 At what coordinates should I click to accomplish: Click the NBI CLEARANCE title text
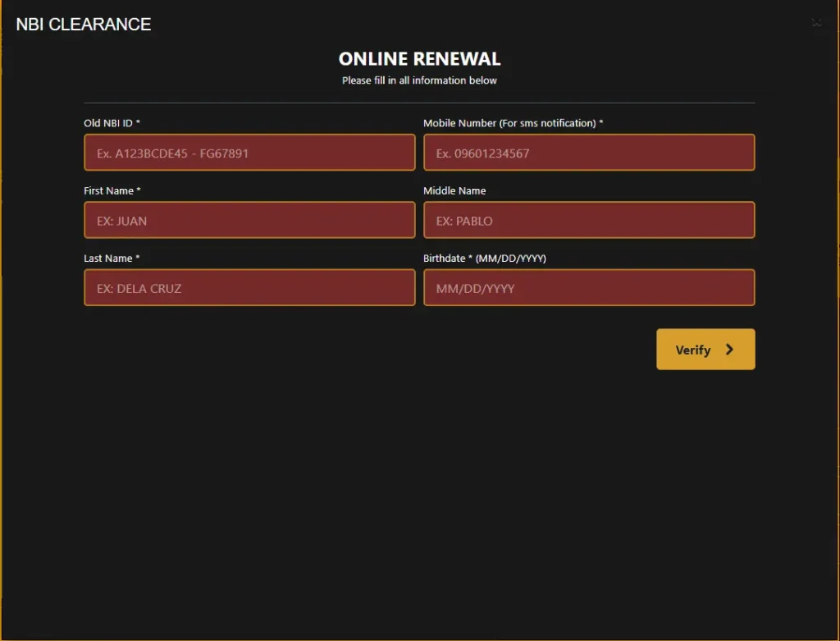pos(84,24)
